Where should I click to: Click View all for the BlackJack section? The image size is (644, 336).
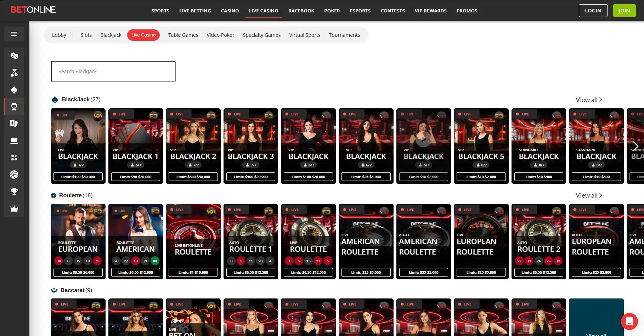(589, 100)
